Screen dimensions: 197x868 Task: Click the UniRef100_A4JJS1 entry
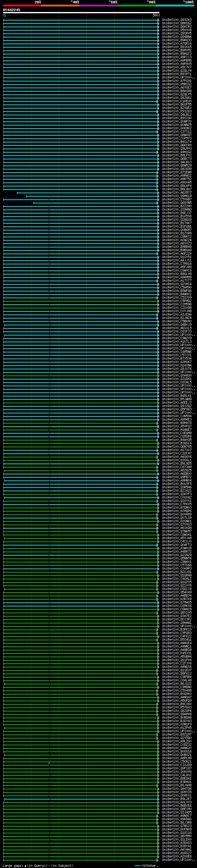[177, 260]
